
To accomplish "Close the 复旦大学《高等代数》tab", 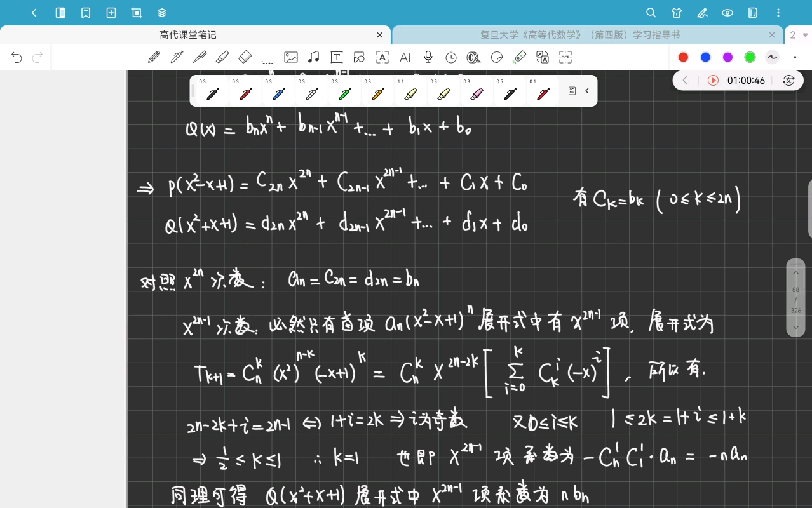I will (772, 36).
